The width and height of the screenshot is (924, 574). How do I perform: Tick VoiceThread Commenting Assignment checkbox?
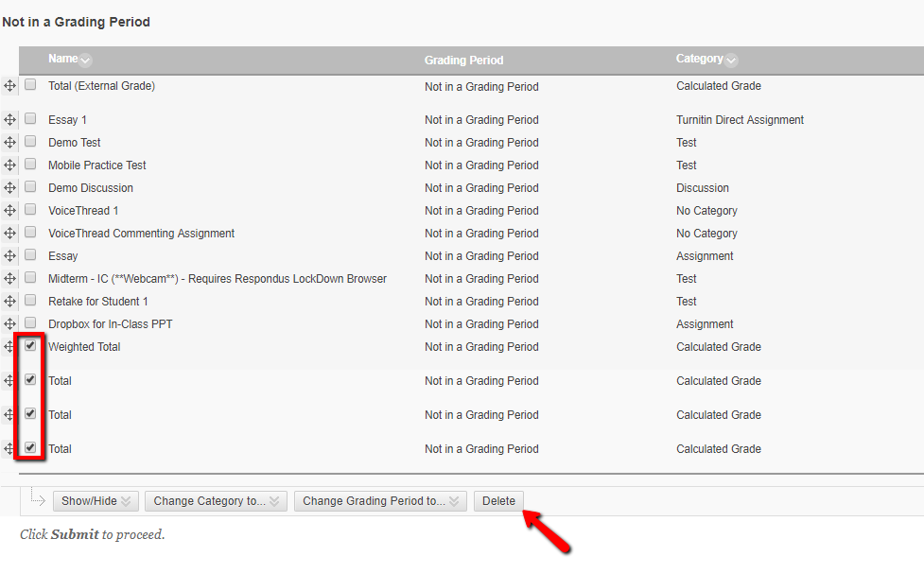pos(30,233)
